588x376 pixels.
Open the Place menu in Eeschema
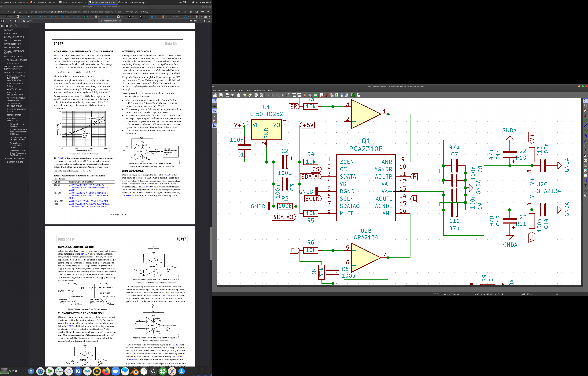coord(233,91)
